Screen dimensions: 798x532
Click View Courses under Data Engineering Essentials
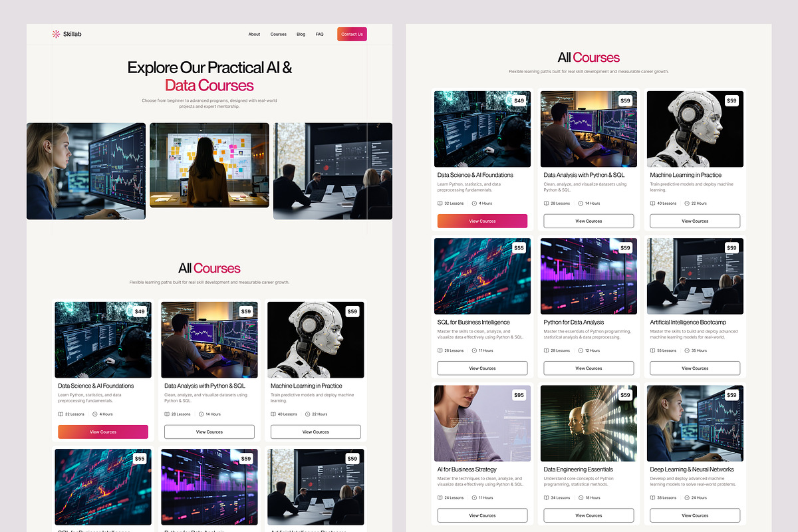point(589,515)
